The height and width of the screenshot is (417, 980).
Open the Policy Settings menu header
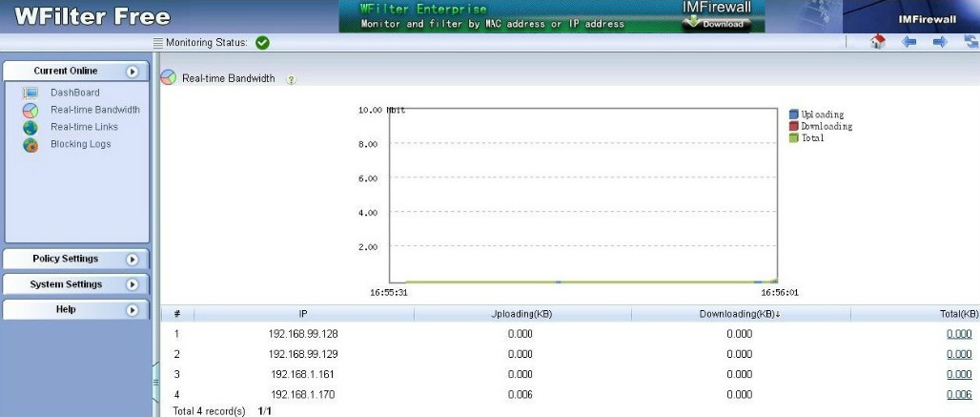coord(76,259)
